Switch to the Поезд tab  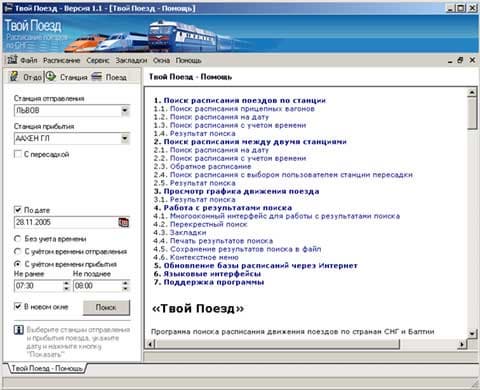pyautogui.click(x=109, y=77)
